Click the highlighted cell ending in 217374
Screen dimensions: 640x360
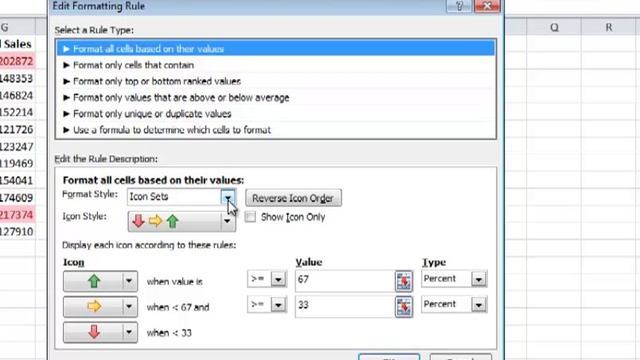[x=17, y=215]
